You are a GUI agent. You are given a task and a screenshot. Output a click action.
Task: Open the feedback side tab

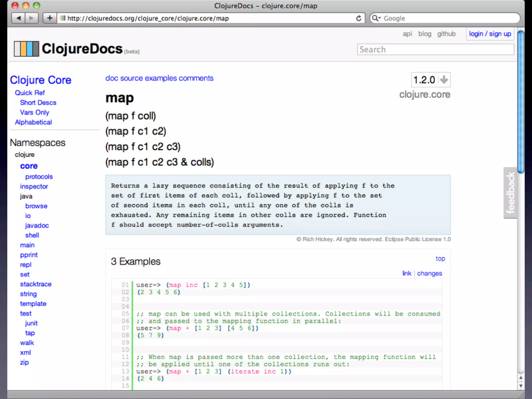[510, 193]
